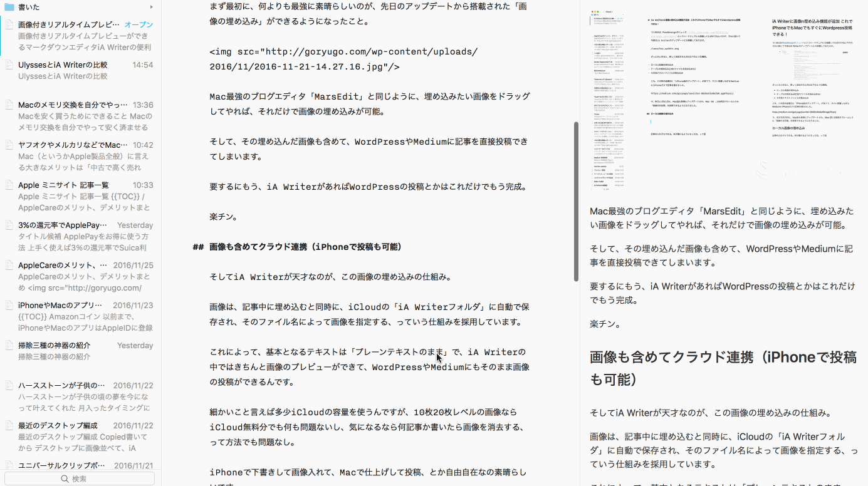The image size is (868, 486).
Task: Click the 検索 search field
Action: pos(80,478)
